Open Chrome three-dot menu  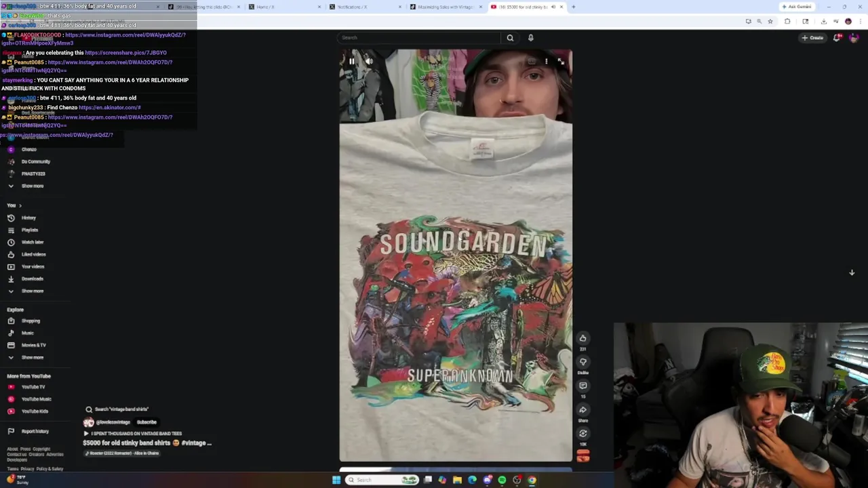pyautogui.click(x=860, y=21)
